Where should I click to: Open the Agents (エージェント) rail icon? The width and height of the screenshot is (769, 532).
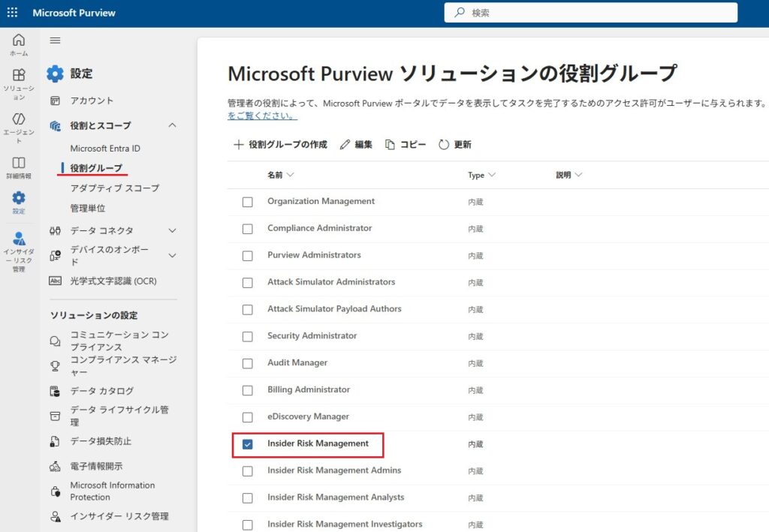(x=19, y=119)
